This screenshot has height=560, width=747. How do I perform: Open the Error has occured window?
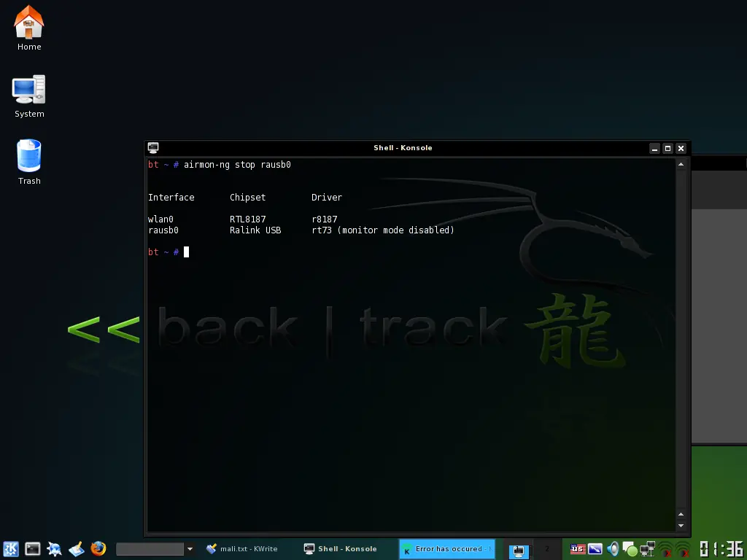(x=447, y=548)
